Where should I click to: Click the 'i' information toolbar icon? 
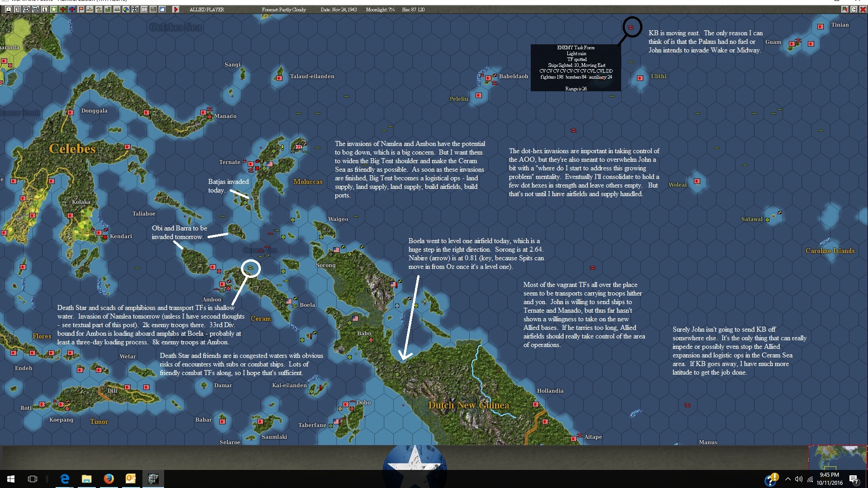pyautogui.click(x=44, y=9)
